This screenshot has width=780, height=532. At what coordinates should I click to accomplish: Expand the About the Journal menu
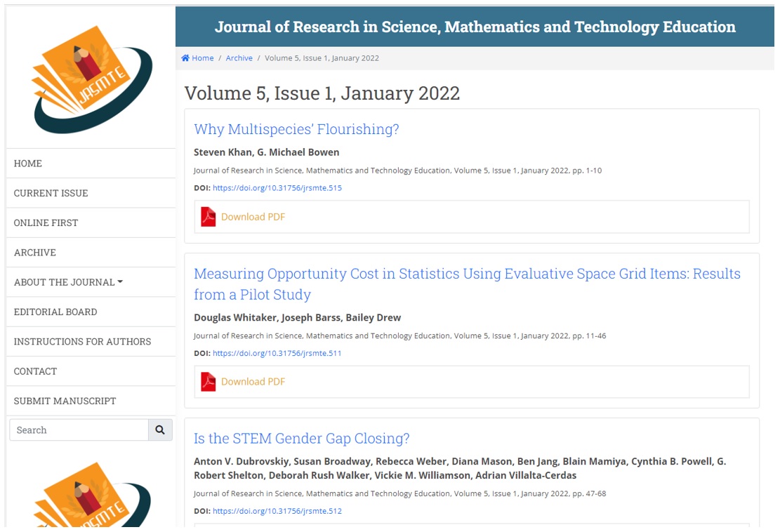[68, 282]
